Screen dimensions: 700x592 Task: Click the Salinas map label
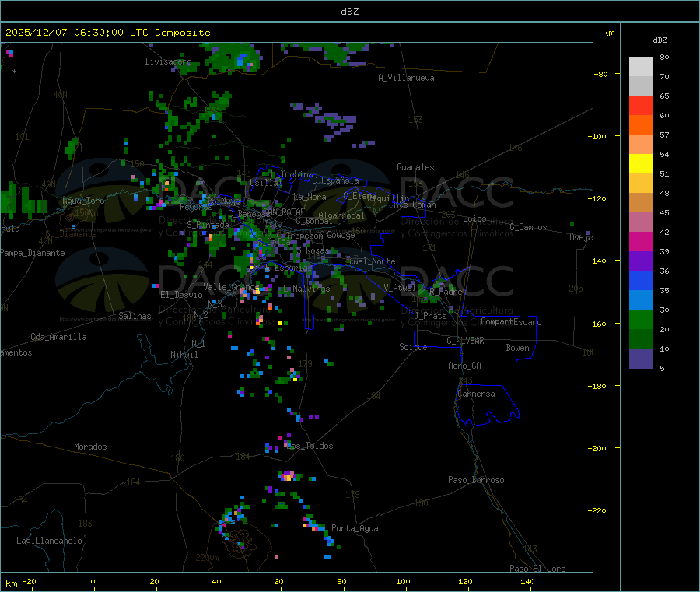tap(135, 316)
